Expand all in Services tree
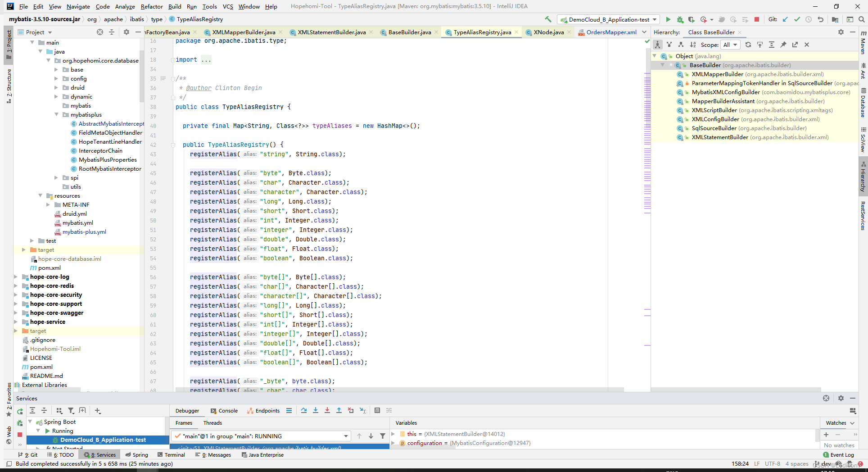Screen dimensions: 868x472 [x=32, y=410]
